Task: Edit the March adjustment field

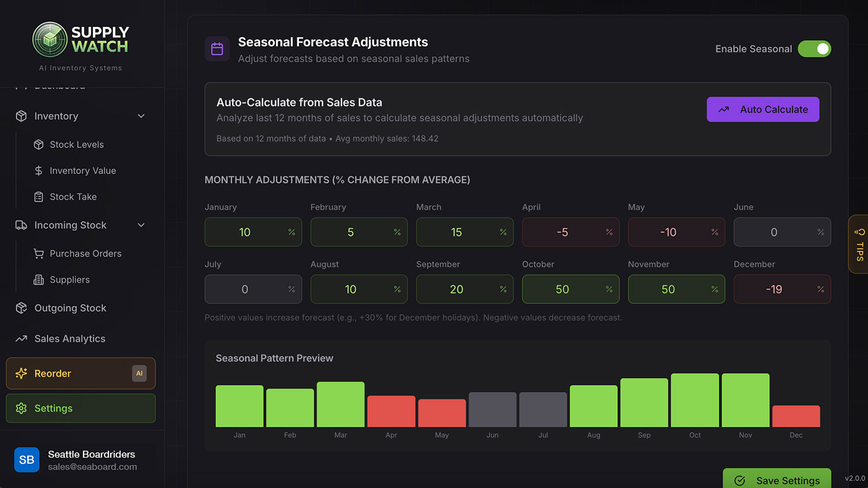Action: point(465,232)
